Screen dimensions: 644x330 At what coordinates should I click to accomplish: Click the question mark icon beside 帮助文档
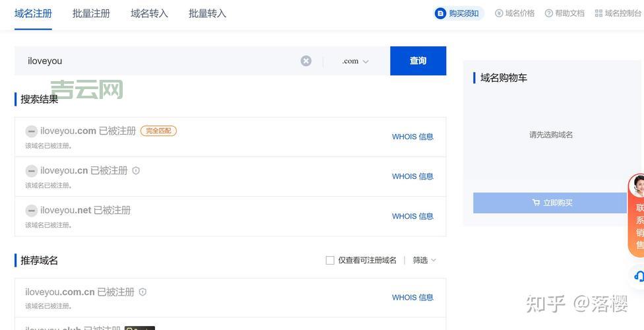[549, 13]
